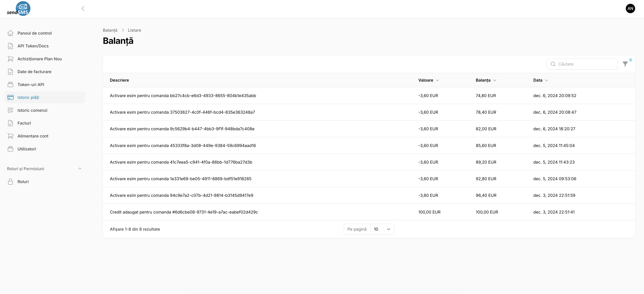
Task: Go to Facturi page
Action: click(x=45, y=123)
